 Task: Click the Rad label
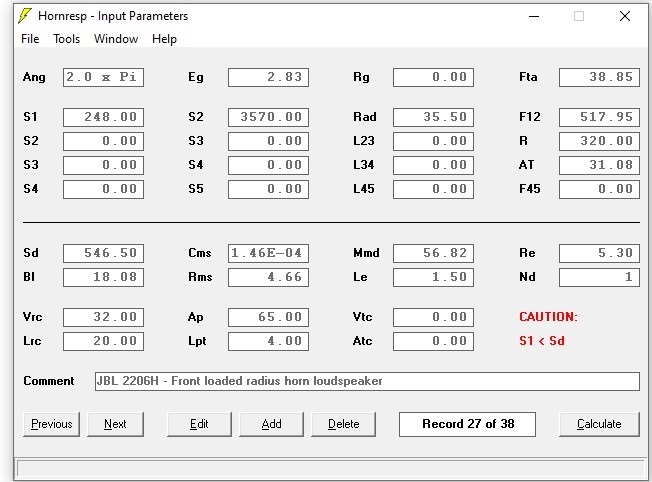(365, 117)
